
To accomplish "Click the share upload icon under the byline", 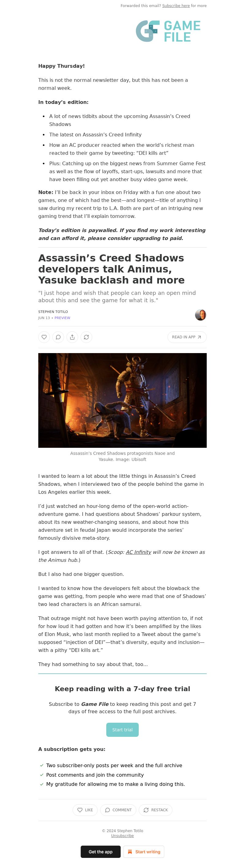I will [x=72, y=337].
